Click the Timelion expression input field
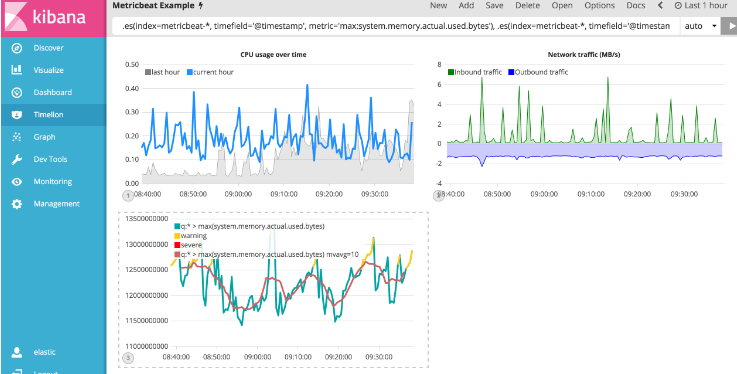The height and width of the screenshot is (374, 737). point(396,26)
